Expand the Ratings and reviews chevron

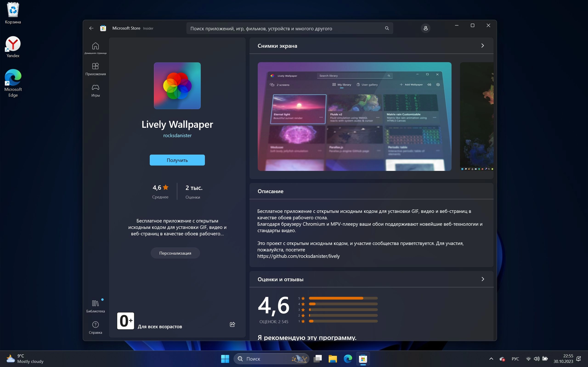point(483,279)
